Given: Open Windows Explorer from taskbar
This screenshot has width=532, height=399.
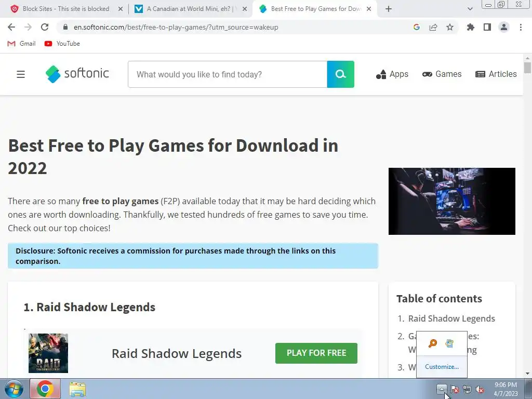Looking at the screenshot, I should click(77, 389).
